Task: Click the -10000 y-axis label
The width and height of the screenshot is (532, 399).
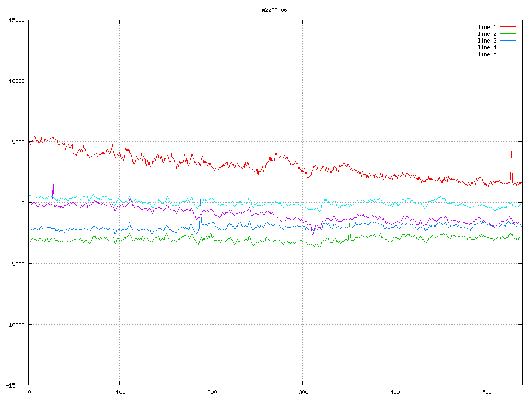Action: click(x=15, y=325)
